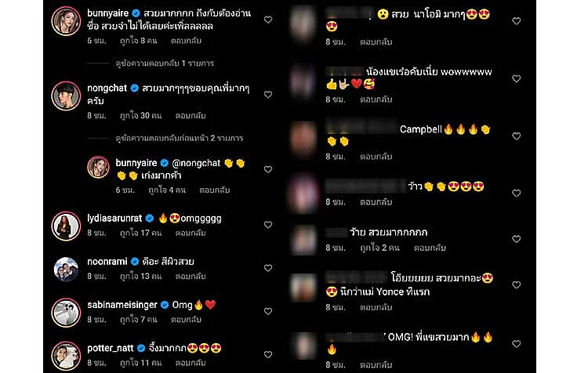Reply to potter_natt's comment
Viewport: 588px width, 373px height.
point(191,363)
